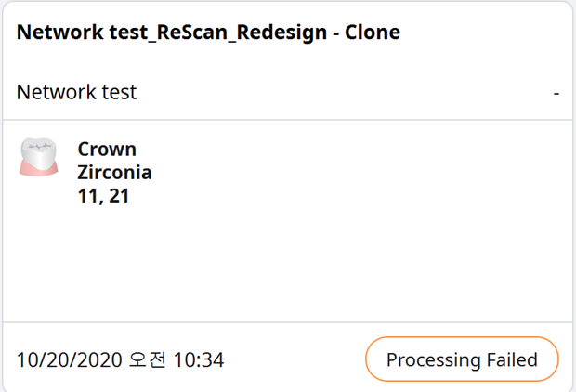The width and height of the screenshot is (576, 392).
Task: Click the pink gum part of the crown icon
Action: tap(39, 170)
